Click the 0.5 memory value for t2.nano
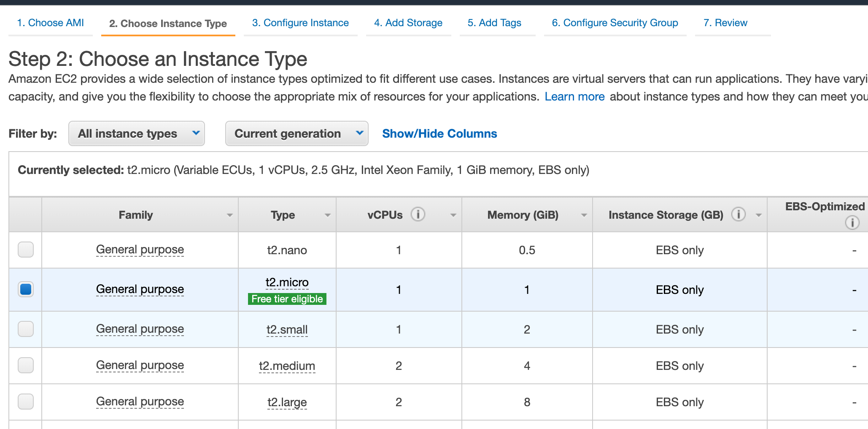This screenshot has height=429, width=868. pos(527,250)
